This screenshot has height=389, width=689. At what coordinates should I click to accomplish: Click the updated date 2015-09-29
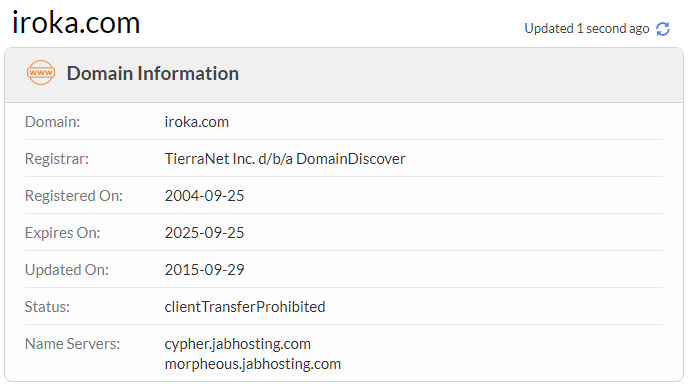coord(204,269)
